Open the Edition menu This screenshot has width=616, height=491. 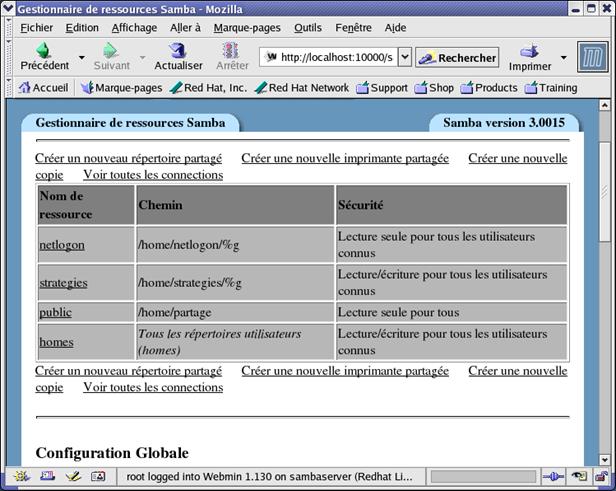click(82, 27)
